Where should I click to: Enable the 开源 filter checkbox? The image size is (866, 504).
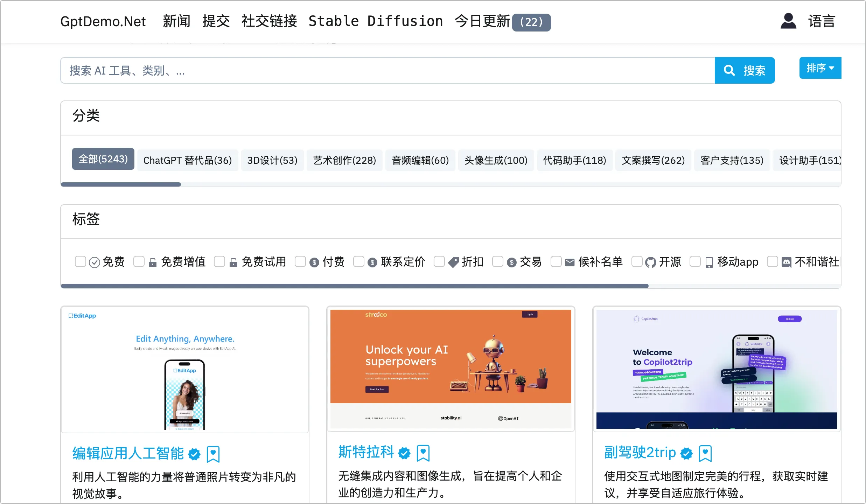point(637,261)
